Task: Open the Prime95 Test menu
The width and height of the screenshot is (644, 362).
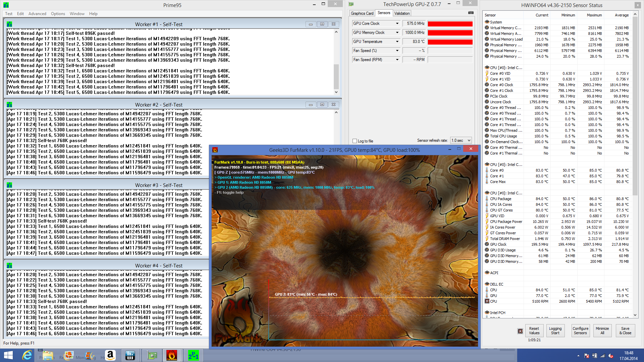Action: (9, 14)
